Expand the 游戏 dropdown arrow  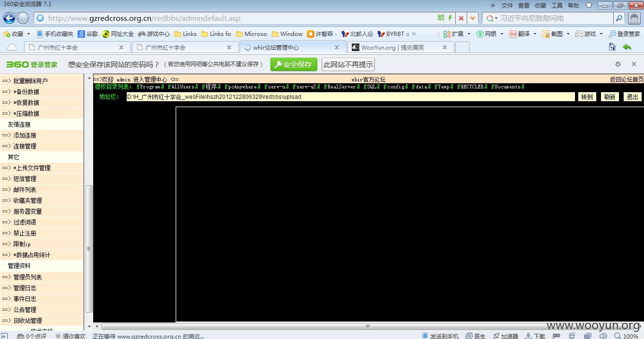tap(601, 34)
